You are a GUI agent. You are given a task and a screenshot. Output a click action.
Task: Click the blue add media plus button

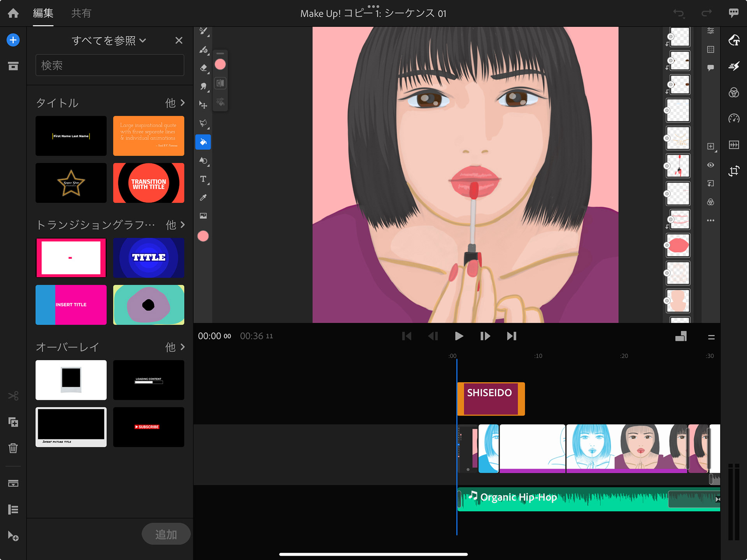(13, 40)
